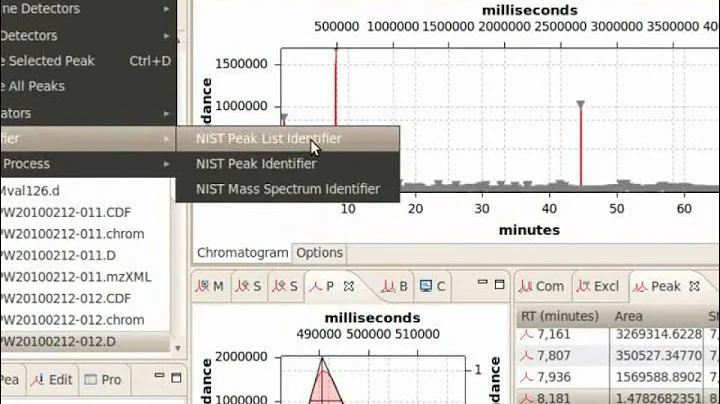Open the Pea tab at bottom left
The image size is (720, 404).
(x=10, y=380)
